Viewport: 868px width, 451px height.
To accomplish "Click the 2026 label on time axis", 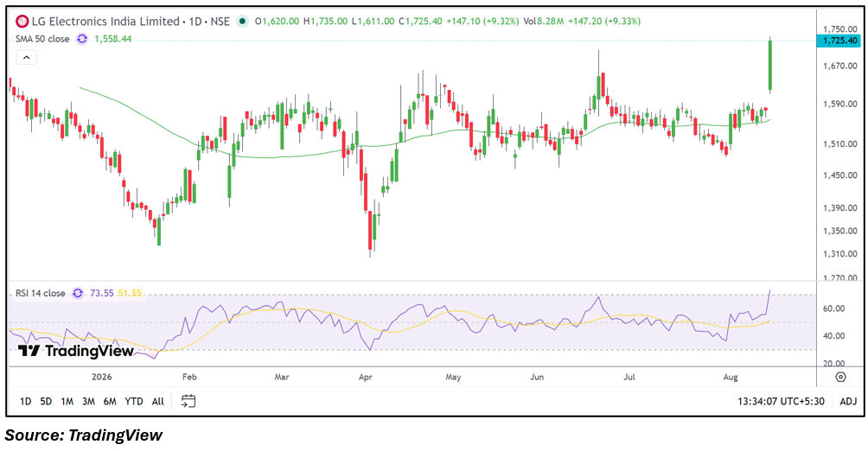I will (x=101, y=377).
